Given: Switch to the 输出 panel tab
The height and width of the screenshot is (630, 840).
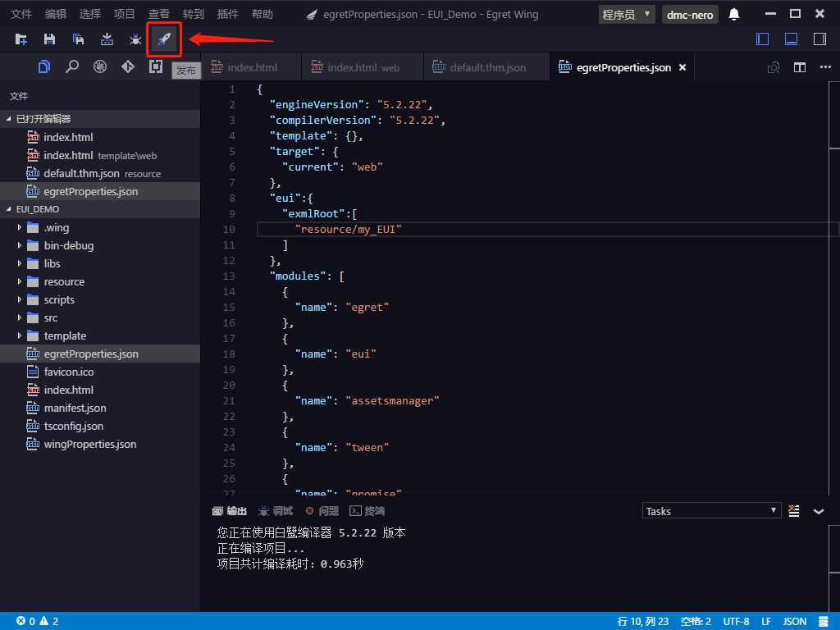Looking at the screenshot, I should coord(230,511).
